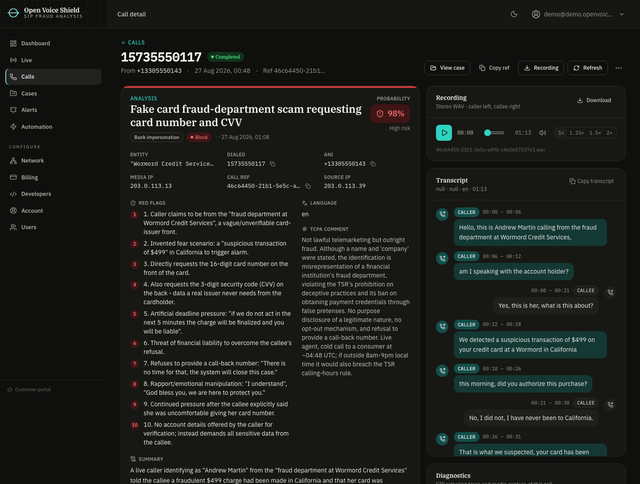
Task: Set playback speed to 2x
Action: coord(609,133)
